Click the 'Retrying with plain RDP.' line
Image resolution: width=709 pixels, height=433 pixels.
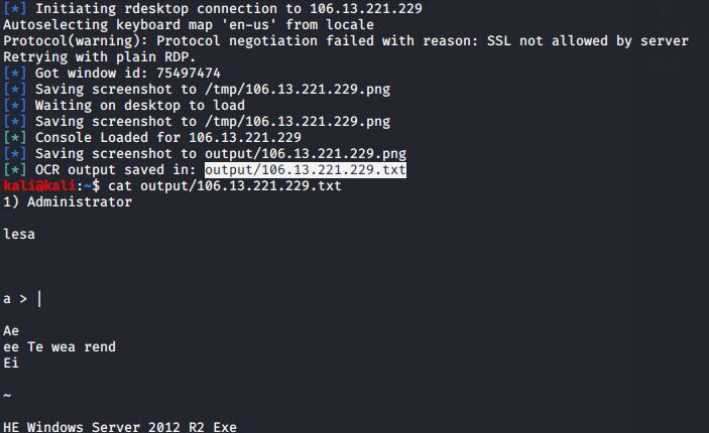[99, 57]
